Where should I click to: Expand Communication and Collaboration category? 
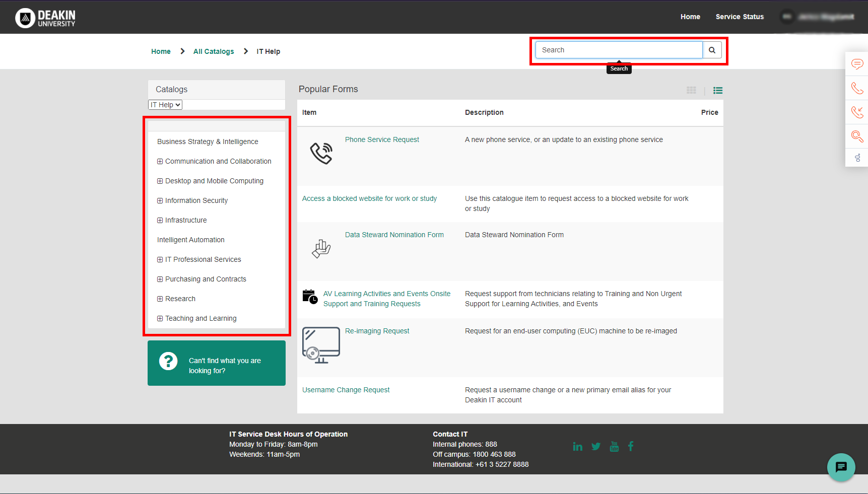[x=160, y=162]
